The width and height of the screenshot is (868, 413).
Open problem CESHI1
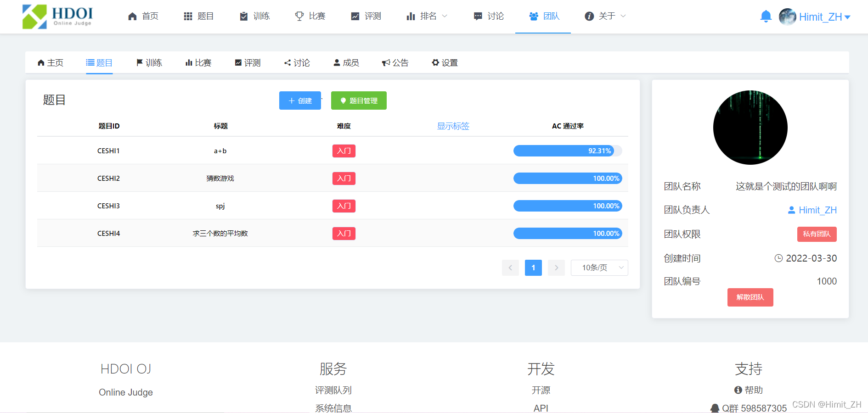108,151
